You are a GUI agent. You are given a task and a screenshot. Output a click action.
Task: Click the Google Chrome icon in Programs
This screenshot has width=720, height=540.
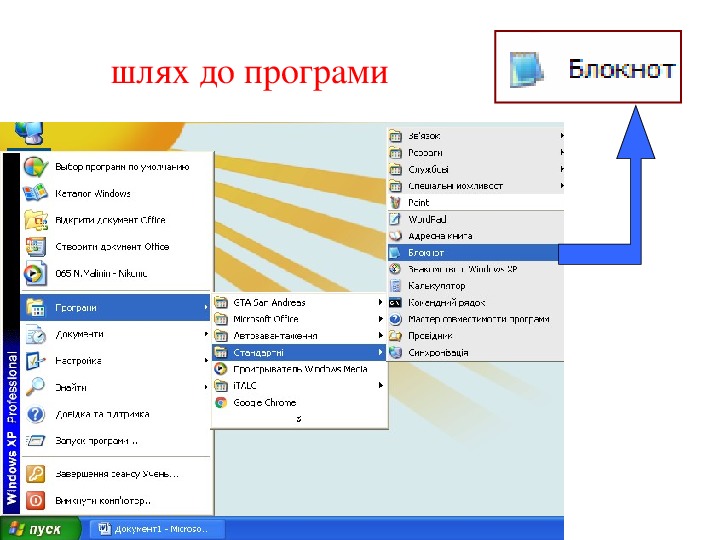(221, 403)
